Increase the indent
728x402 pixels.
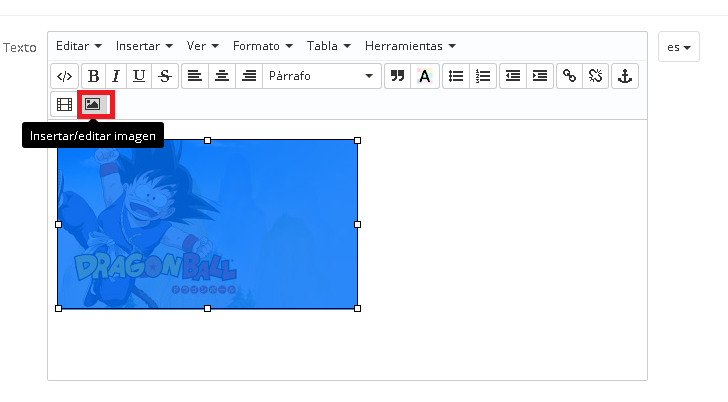[540, 76]
